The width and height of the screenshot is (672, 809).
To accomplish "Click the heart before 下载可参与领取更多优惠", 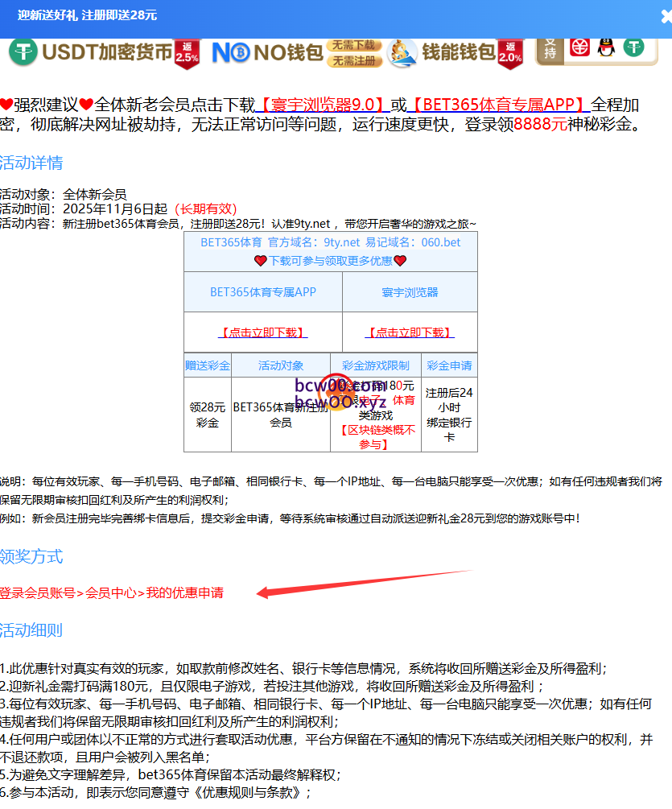I will tap(261, 261).
